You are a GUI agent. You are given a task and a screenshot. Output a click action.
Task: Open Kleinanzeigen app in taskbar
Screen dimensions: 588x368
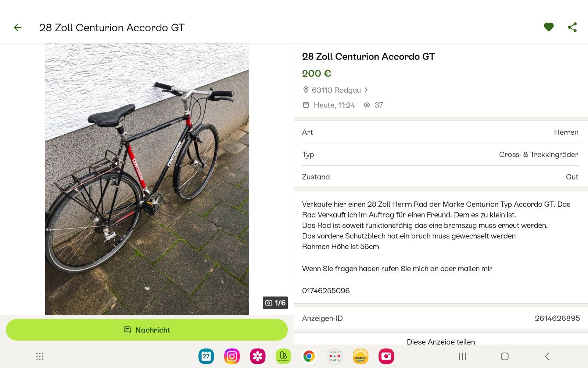point(283,356)
